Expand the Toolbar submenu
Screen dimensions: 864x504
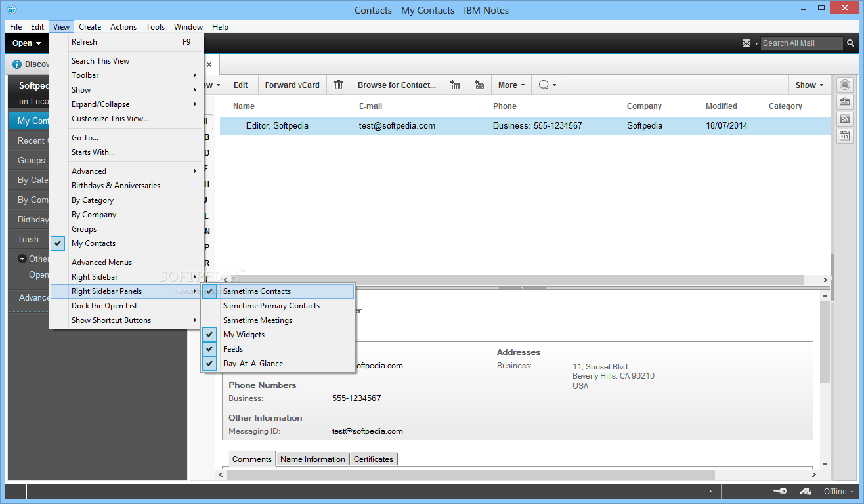(x=126, y=75)
